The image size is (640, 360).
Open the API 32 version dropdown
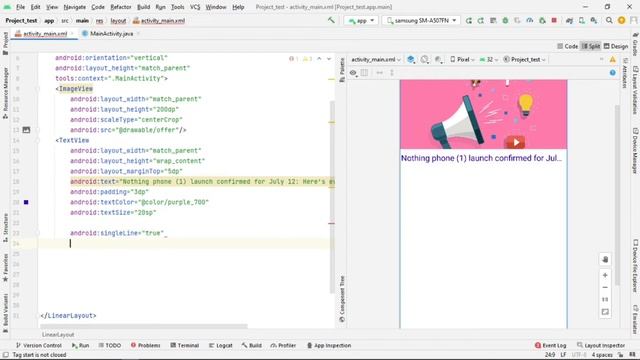[489, 60]
